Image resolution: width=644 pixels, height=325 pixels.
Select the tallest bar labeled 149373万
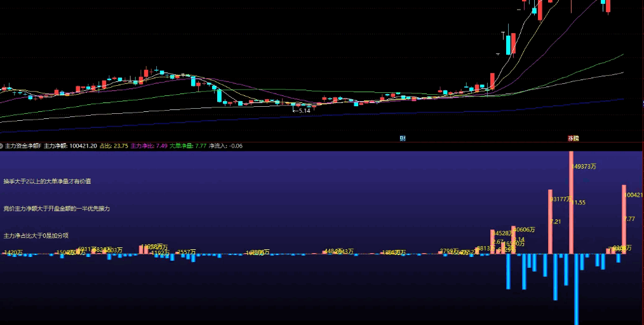click(571, 202)
